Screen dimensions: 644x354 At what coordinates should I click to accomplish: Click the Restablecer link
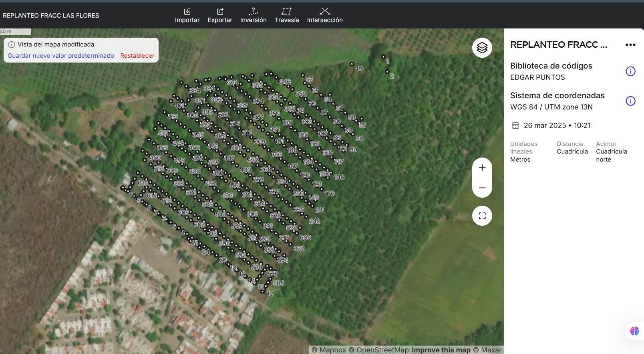137,56
